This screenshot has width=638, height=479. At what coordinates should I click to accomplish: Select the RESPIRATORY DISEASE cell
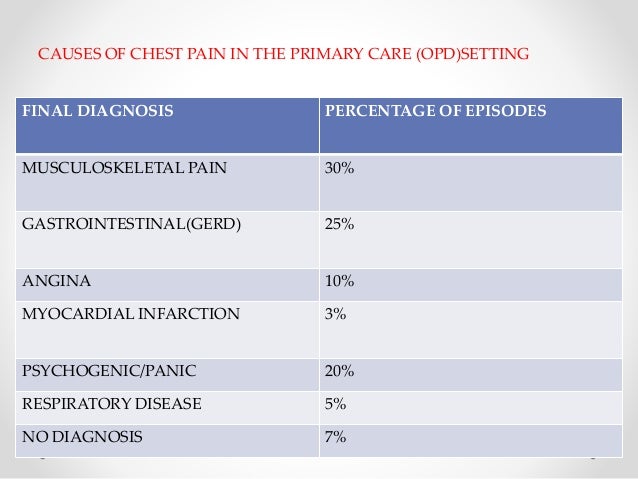[167, 408]
